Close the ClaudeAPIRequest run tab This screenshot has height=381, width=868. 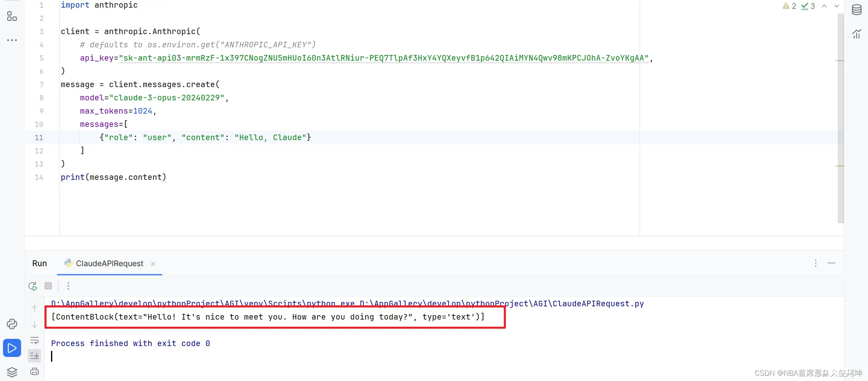coord(153,264)
